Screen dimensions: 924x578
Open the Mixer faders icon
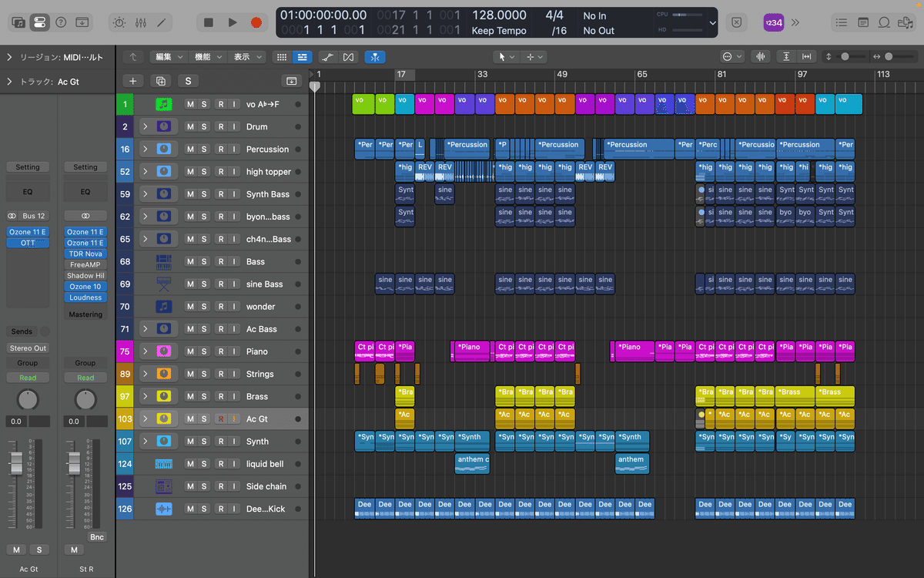click(140, 22)
